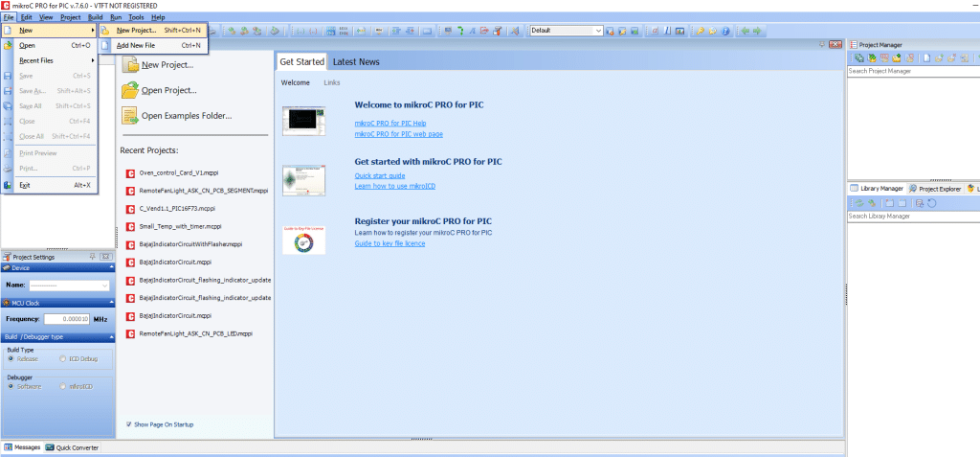The image size is (980, 457).
Task: Click the slanted I icon in the toolbar
Action: [668, 30]
